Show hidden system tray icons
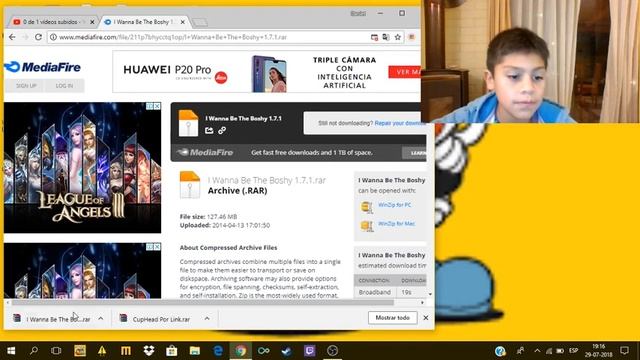The image size is (640, 360). (x=537, y=351)
